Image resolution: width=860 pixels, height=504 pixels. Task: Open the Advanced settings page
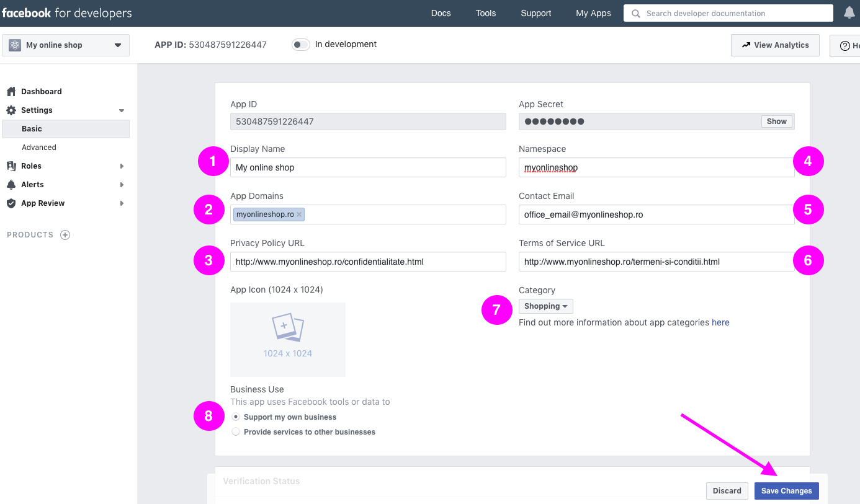click(39, 148)
